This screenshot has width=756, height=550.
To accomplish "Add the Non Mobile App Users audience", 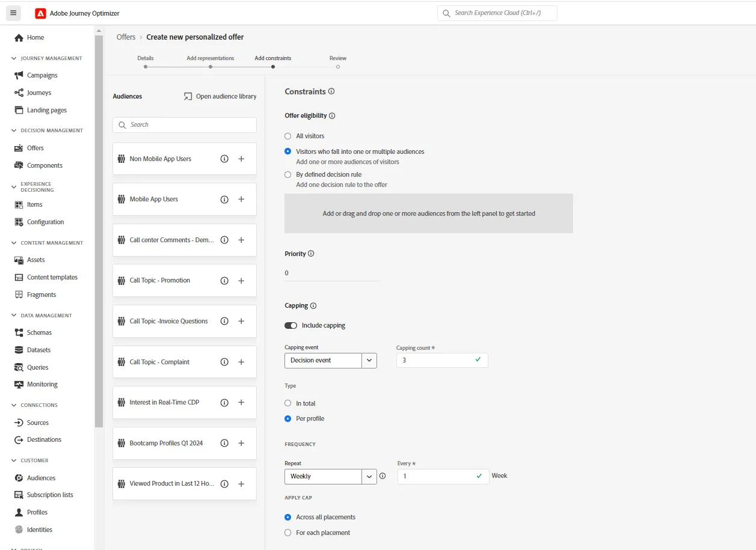I will [x=241, y=159].
